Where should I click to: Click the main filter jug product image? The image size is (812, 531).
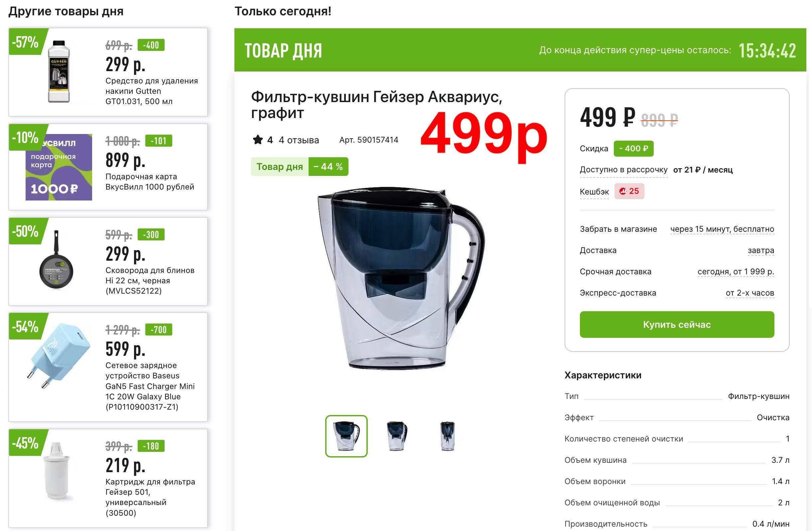[x=401, y=277]
